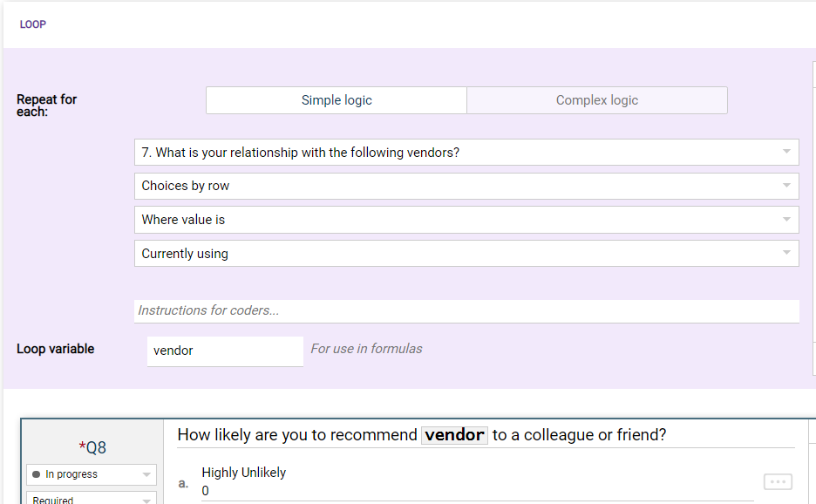Click the "For use in formulas" hint
The image size is (816, 504).
[366, 349]
